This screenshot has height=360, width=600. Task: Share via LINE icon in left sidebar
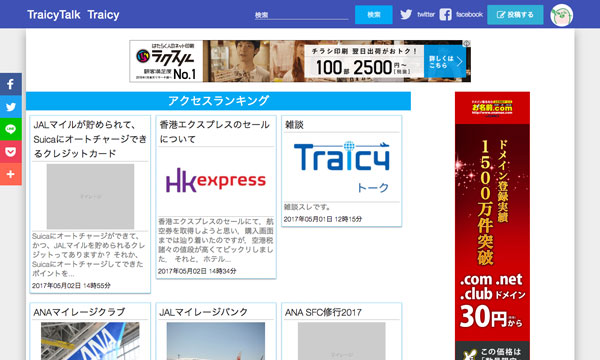point(11,129)
